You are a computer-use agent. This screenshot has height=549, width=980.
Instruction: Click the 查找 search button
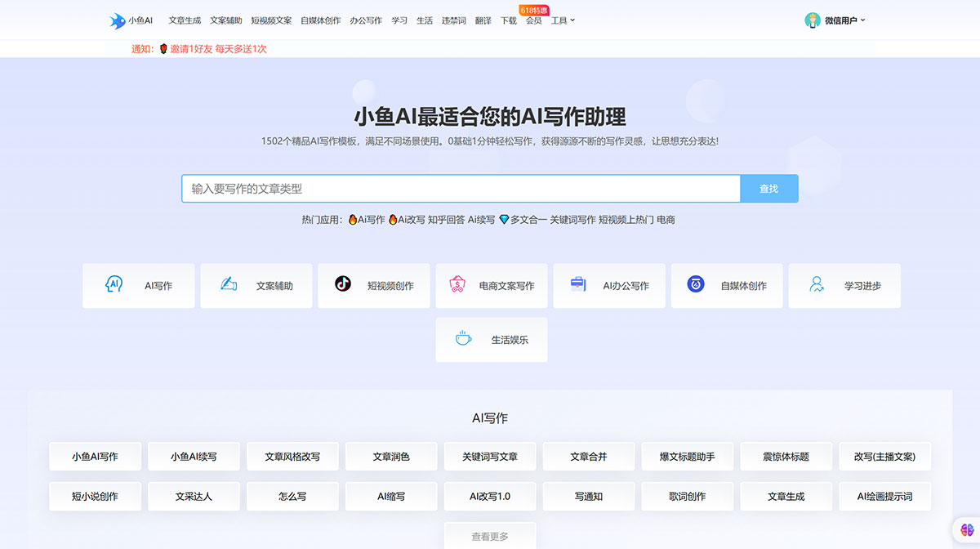coord(768,188)
